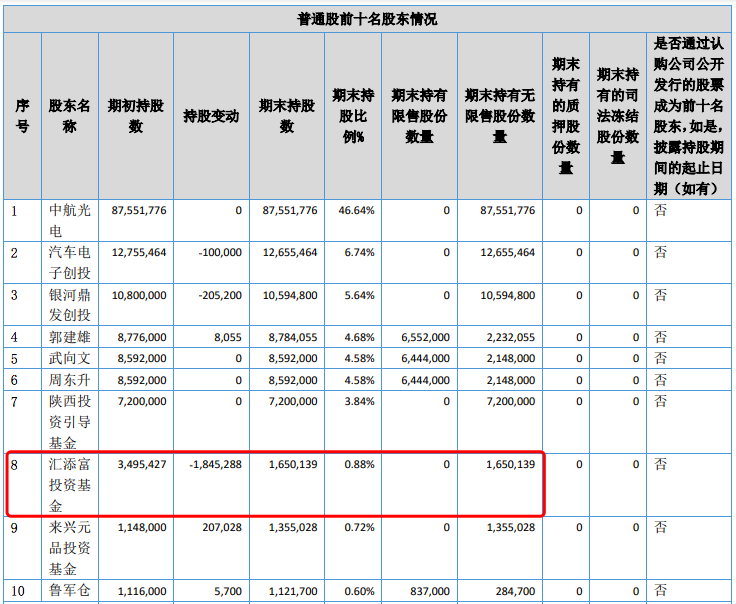Image resolution: width=736 pixels, height=604 pixels.
Task: Select the 3,495,427 opening shares cell
Action: (x=139, y=466)
